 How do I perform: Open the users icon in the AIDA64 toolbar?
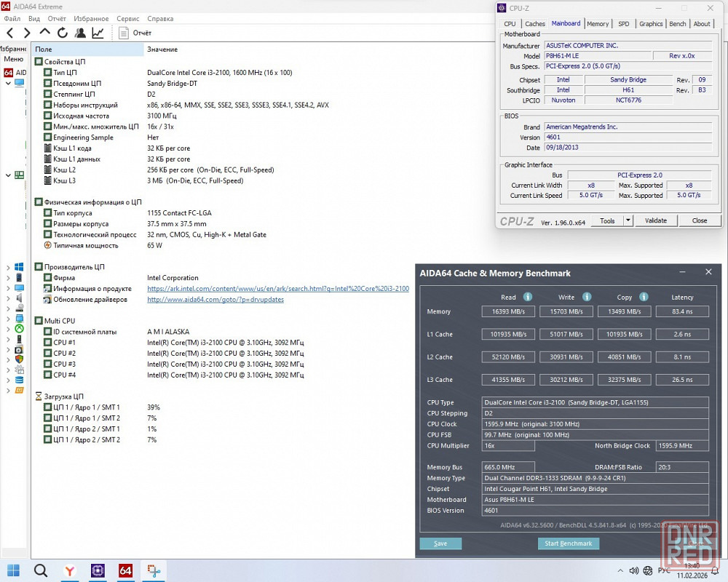80,33
